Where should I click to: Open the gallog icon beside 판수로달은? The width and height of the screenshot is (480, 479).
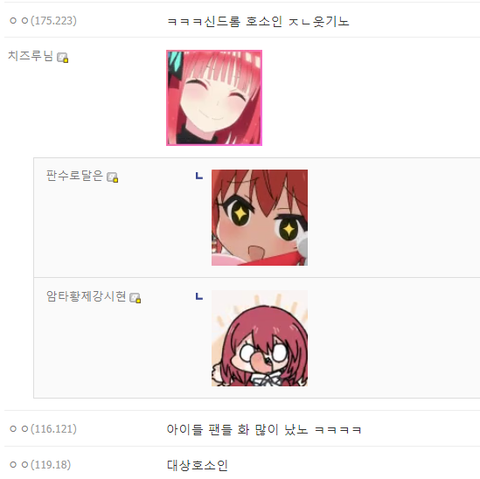pyautogui.click(x=112, y=177)
